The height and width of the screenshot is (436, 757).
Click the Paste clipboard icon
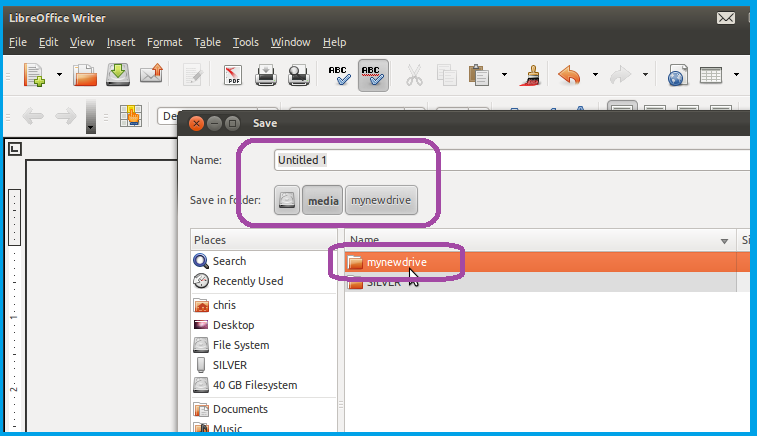coord(479,75)
